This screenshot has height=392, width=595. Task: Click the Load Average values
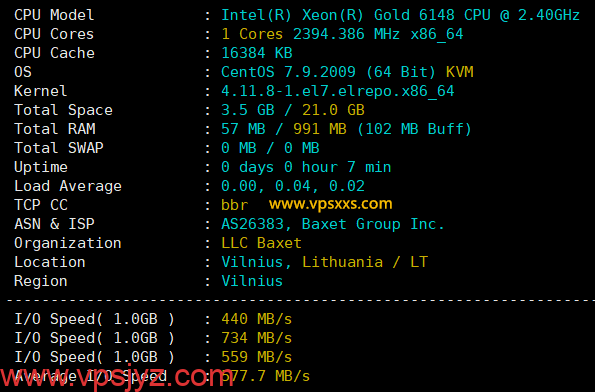click(x=293, y=186)
